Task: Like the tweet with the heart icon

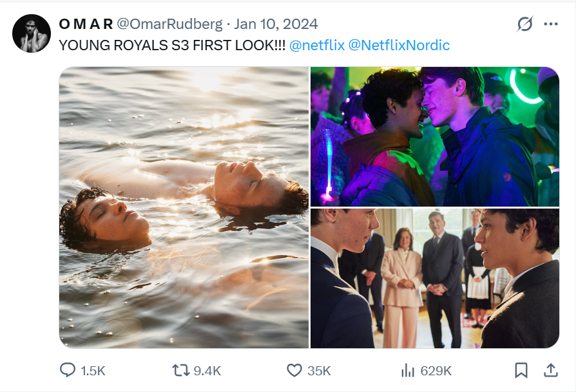Action: [x=294, y=370]
